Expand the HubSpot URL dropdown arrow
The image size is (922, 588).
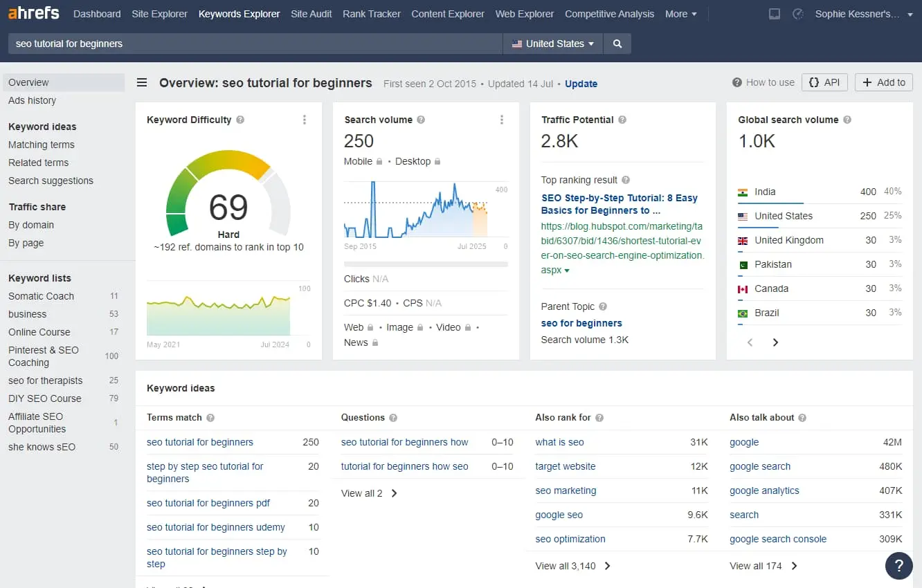567,270
